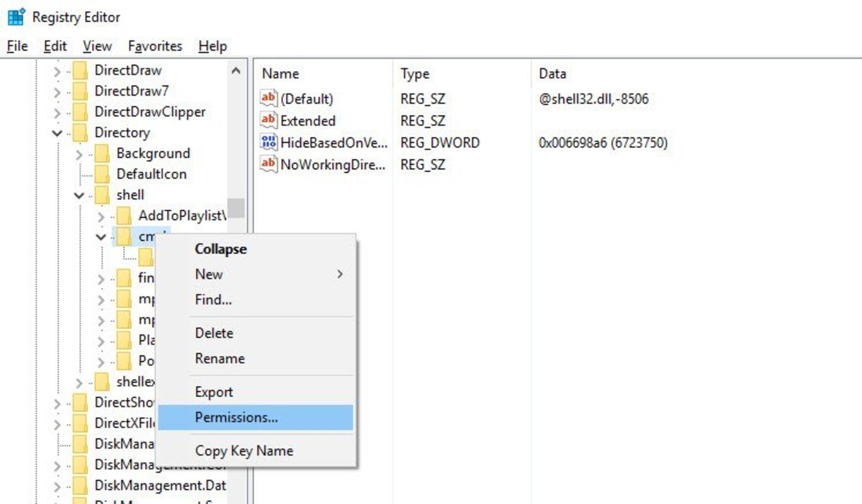Click the Directory folder icon

80,132
